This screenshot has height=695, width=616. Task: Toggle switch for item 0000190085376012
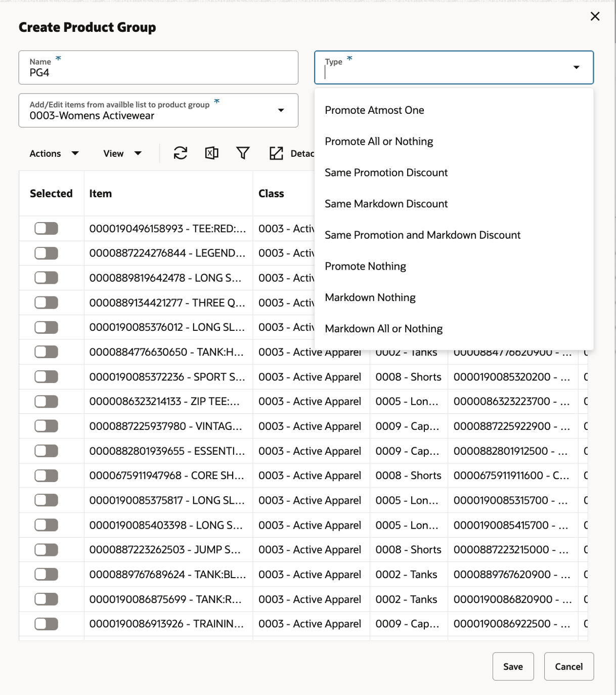tap(47, 327)
